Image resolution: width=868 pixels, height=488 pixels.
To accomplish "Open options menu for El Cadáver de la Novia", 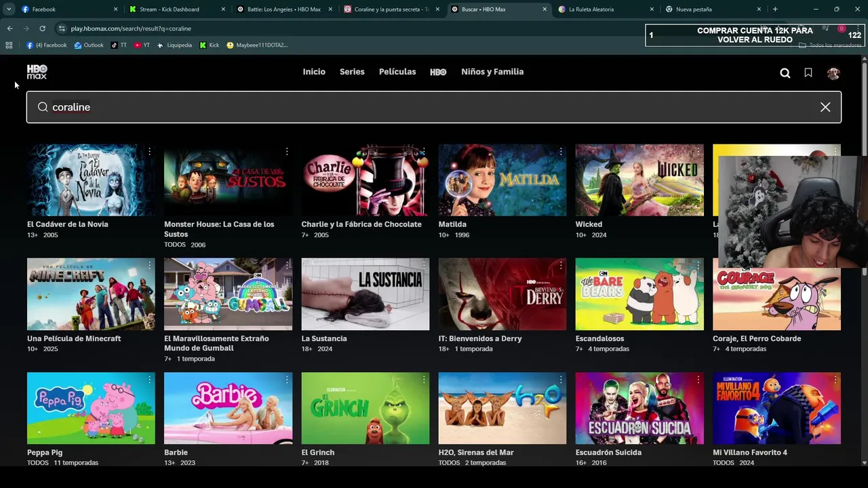I will point(149,152).
